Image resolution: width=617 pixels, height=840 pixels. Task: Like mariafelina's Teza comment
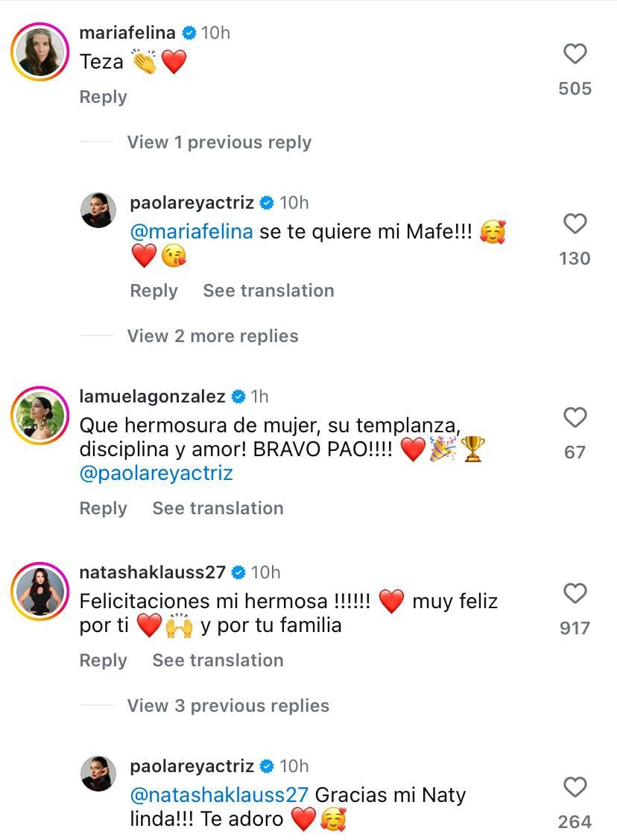[x=575, y=54]
